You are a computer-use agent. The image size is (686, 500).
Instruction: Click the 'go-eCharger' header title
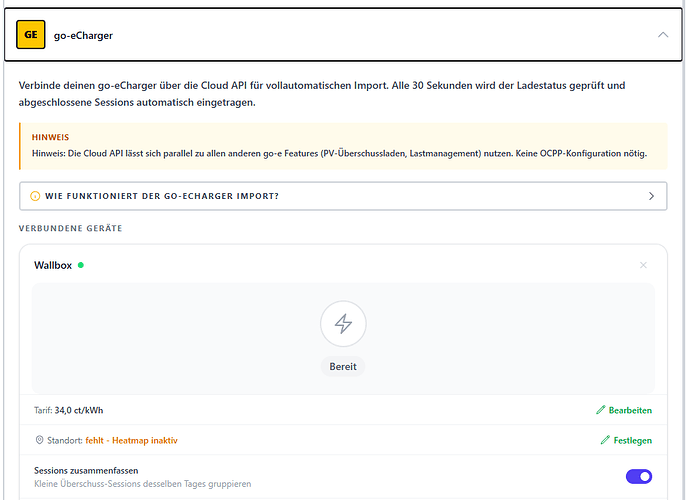tap(83, 35)
